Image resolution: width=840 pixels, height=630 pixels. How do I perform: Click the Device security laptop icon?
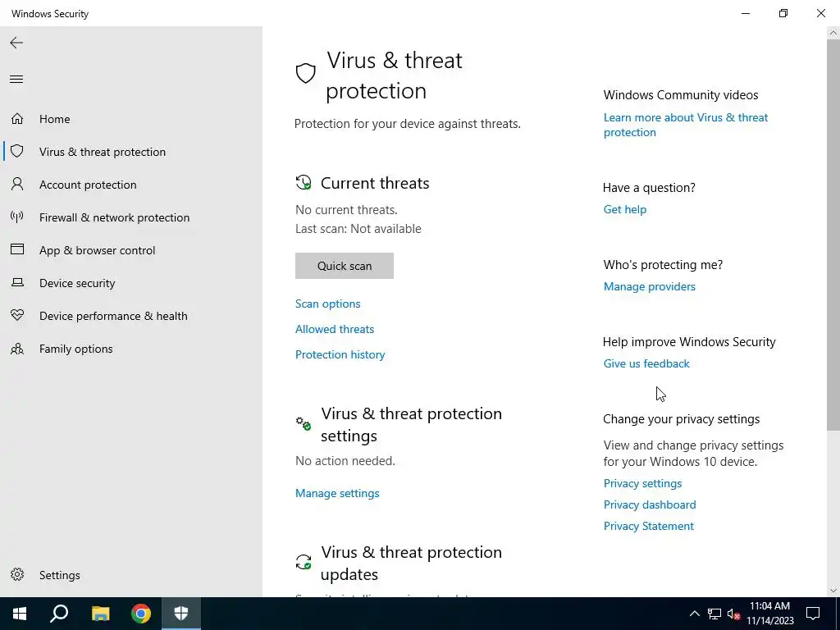tap(17, 282)
